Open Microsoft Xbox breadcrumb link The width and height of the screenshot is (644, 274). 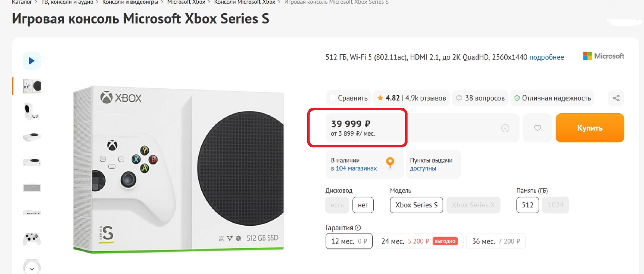pos(186,2)
